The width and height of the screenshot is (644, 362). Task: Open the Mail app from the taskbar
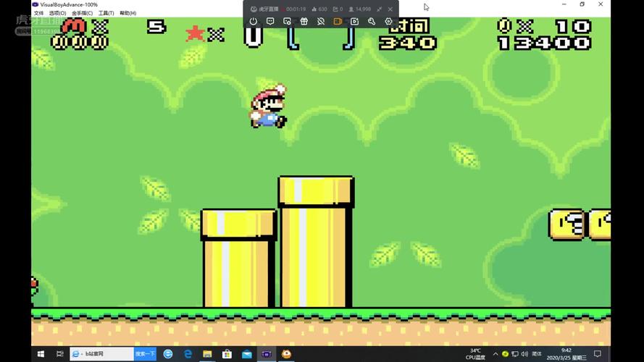[247, 354]
